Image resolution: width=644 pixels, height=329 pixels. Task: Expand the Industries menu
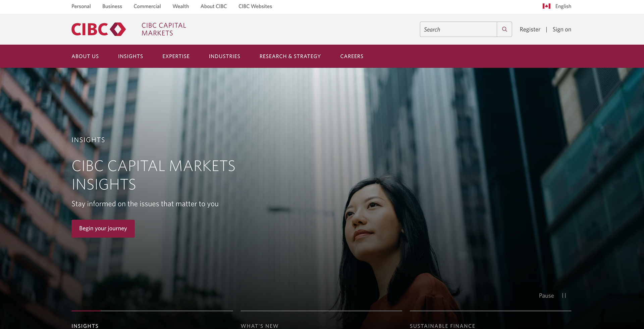[x=224, y=56]
